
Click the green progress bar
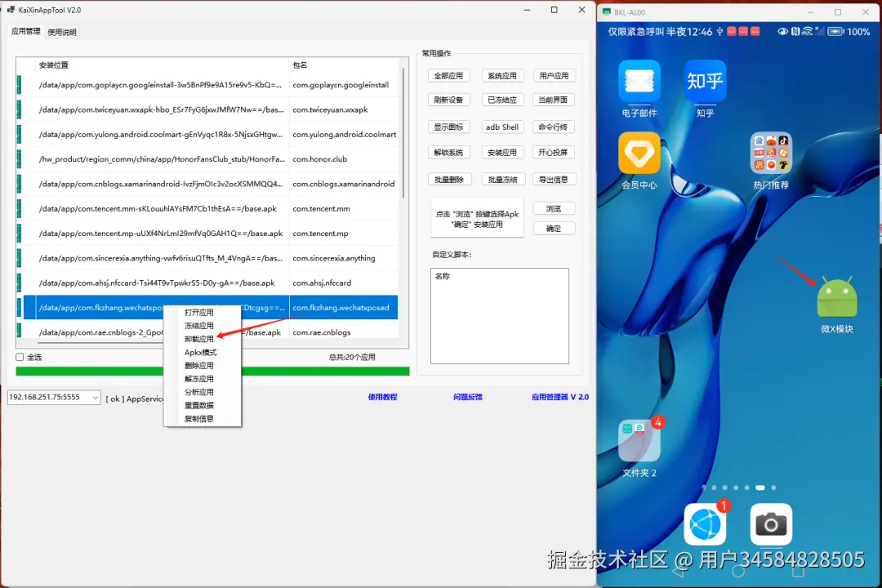[212, 372]
